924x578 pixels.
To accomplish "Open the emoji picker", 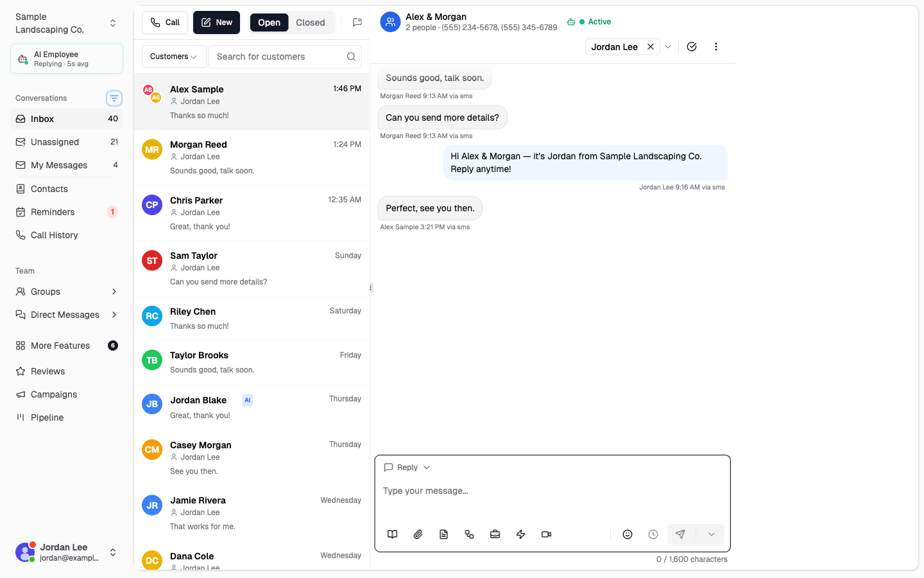I will coord(628,534).
